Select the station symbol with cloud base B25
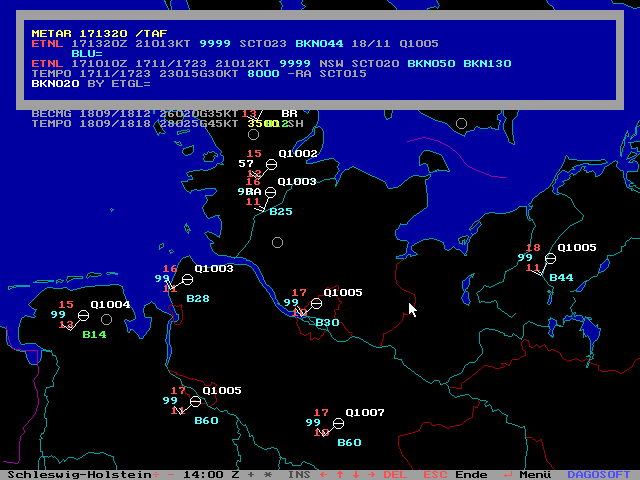Screen dimensions: 640x480 [269, 192]
